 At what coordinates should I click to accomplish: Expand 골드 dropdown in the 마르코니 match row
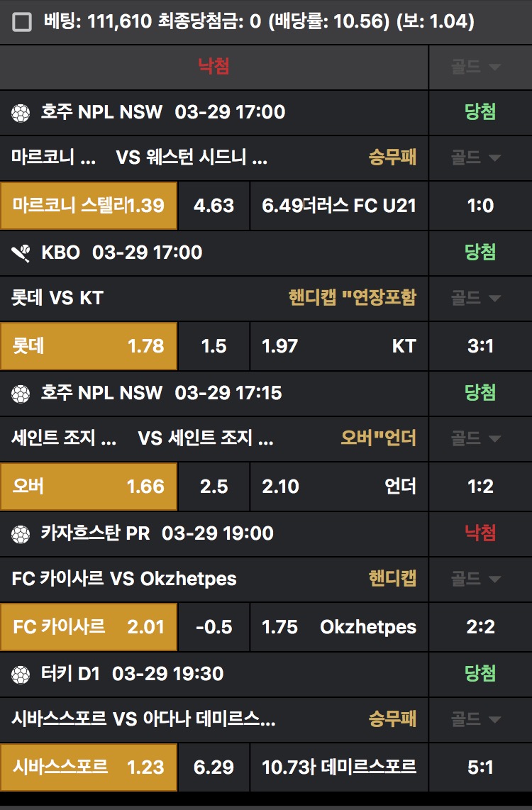(475, 157)
